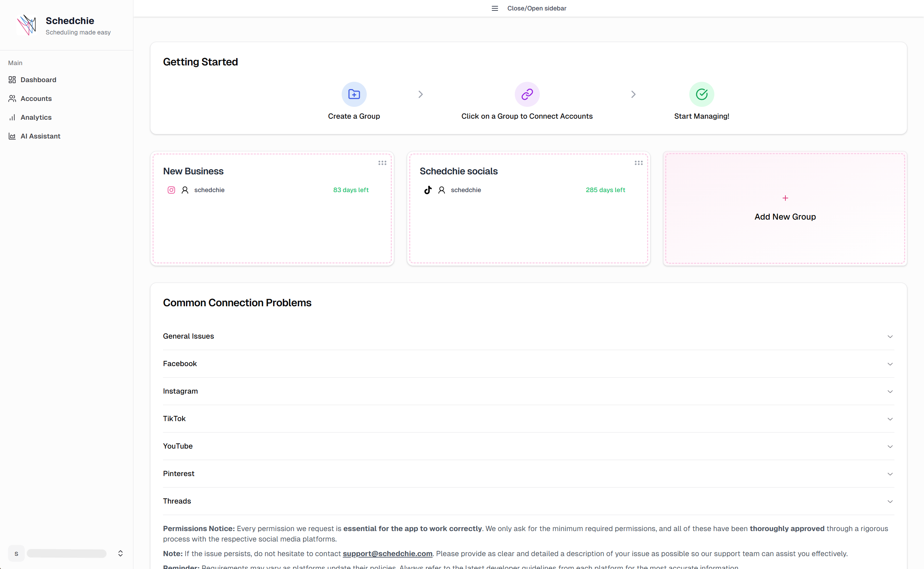Click the Create a Group step label
Viewport: 924px width, 569px height.
pyautogui.click(x=354, y=116)
